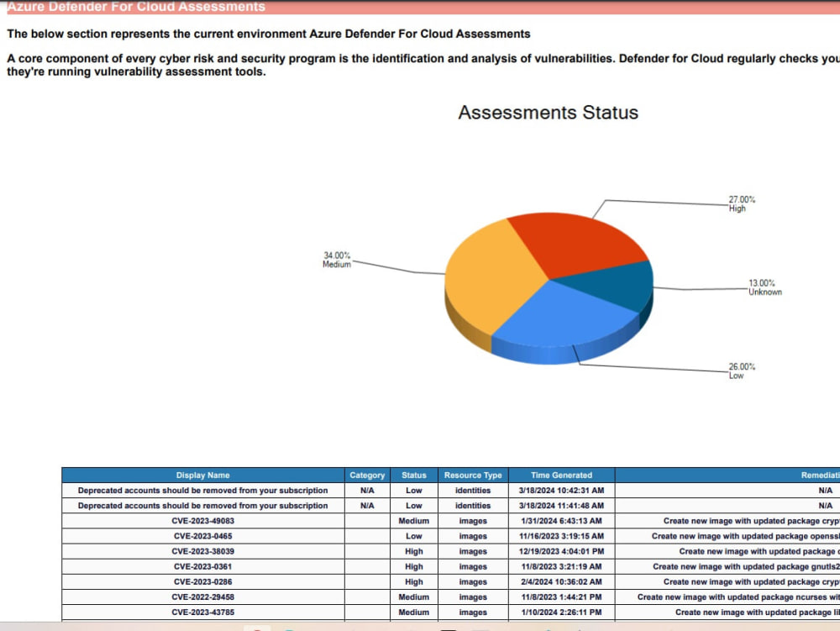Click the 'Assessments Status' chart title
Viewport: 840px width, 631px height.
coord(548,113)
